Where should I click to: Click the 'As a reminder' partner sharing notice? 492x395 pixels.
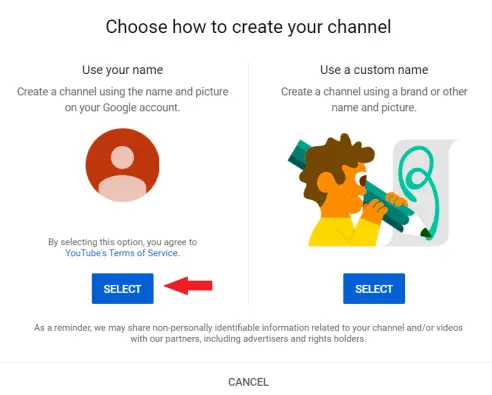tap(248, 333)
